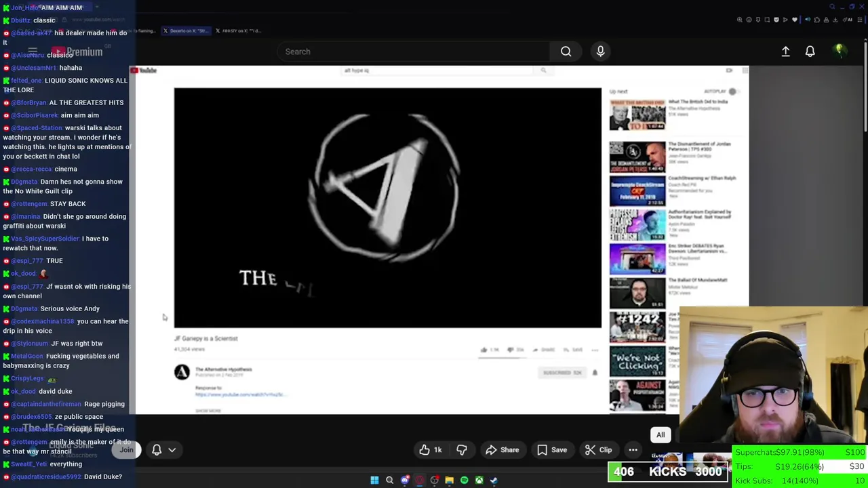Image resolution: width=868 pixels, height=488 pixels.
Task: Click chat username @Spaced-Station
Action: point(37,127)
